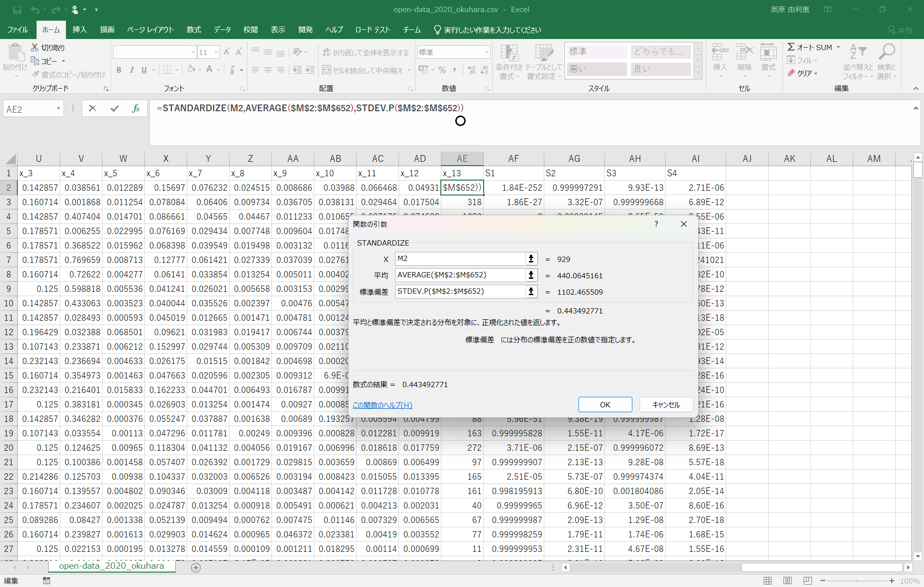Click the zoom in plus button

[x=891, y=581]
